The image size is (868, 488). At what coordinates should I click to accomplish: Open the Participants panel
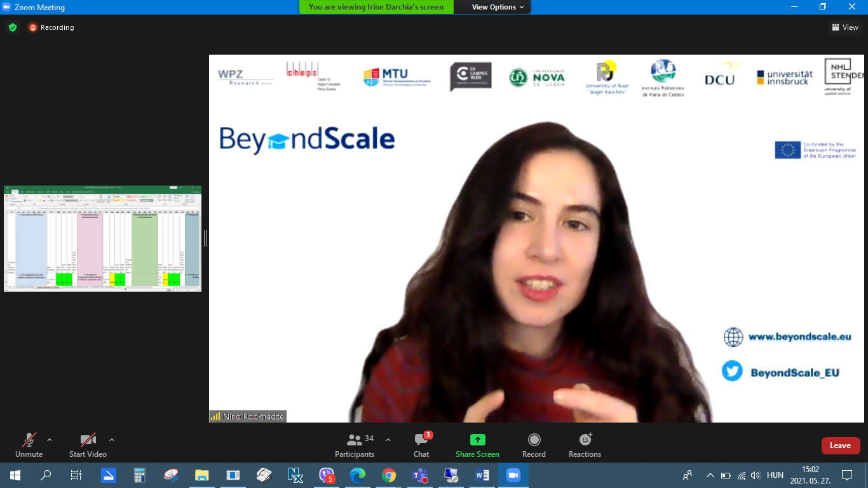355,445
